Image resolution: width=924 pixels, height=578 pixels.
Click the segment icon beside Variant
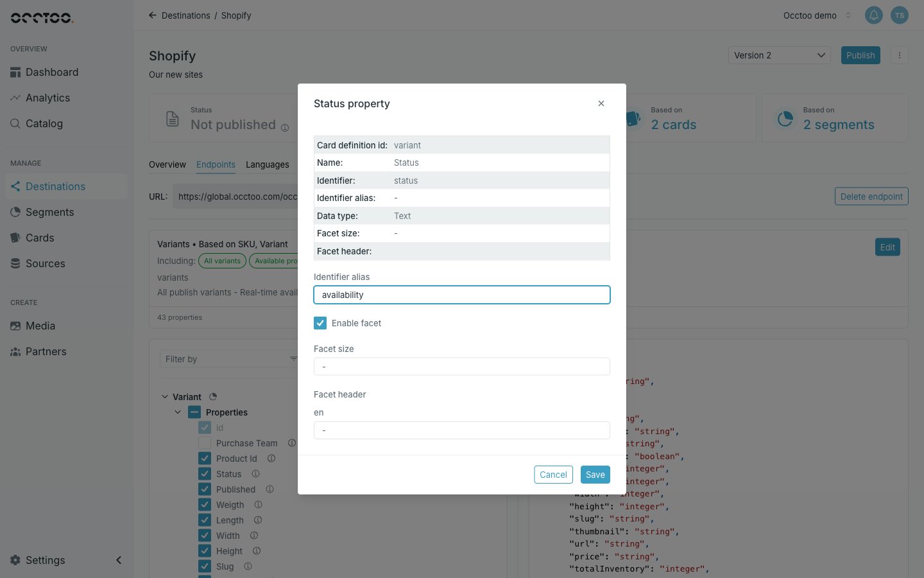pyautogui.click(x=213, y=397)
